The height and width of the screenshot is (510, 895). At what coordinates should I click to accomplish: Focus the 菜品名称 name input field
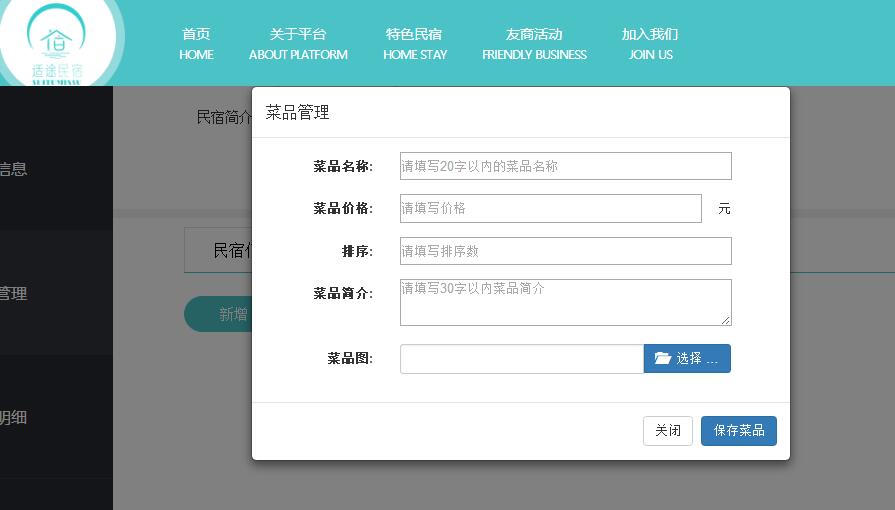(565, 166)
